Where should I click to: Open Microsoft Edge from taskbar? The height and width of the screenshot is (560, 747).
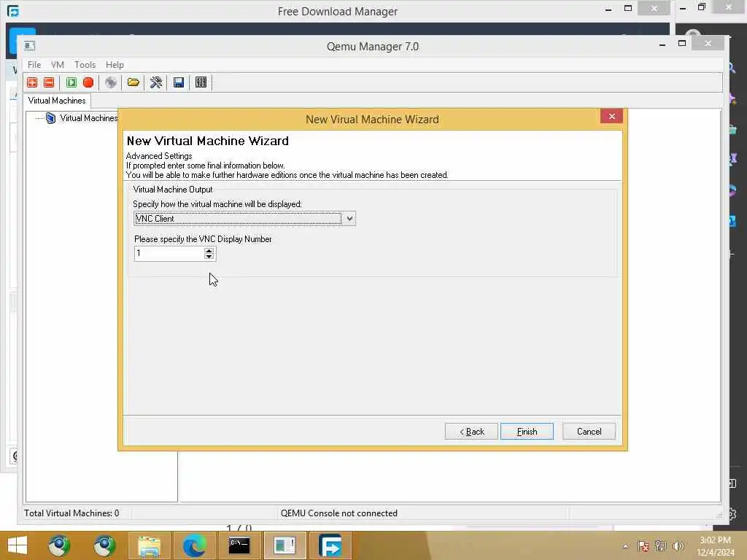[x=194, y=545]
